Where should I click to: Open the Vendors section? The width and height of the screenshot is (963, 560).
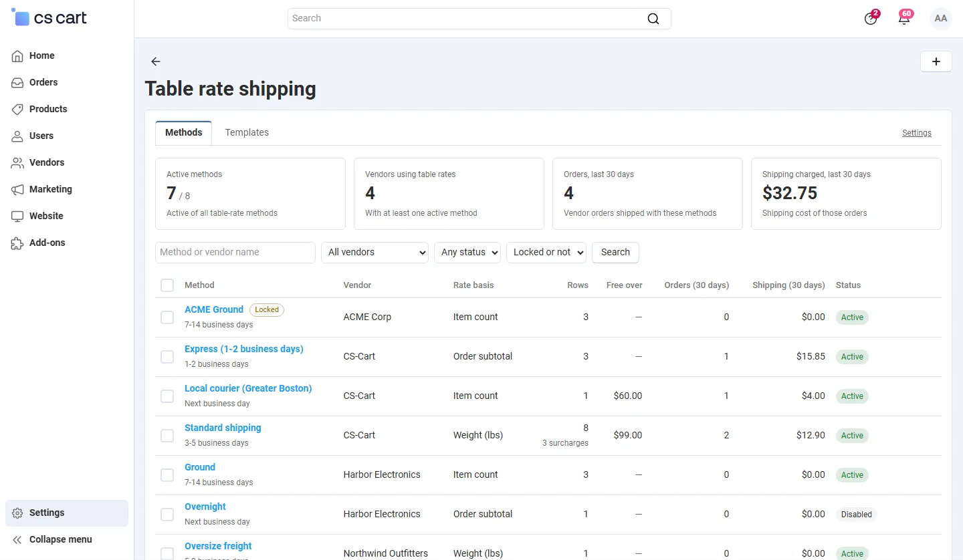pyautogui.click(x=67, y=162)
